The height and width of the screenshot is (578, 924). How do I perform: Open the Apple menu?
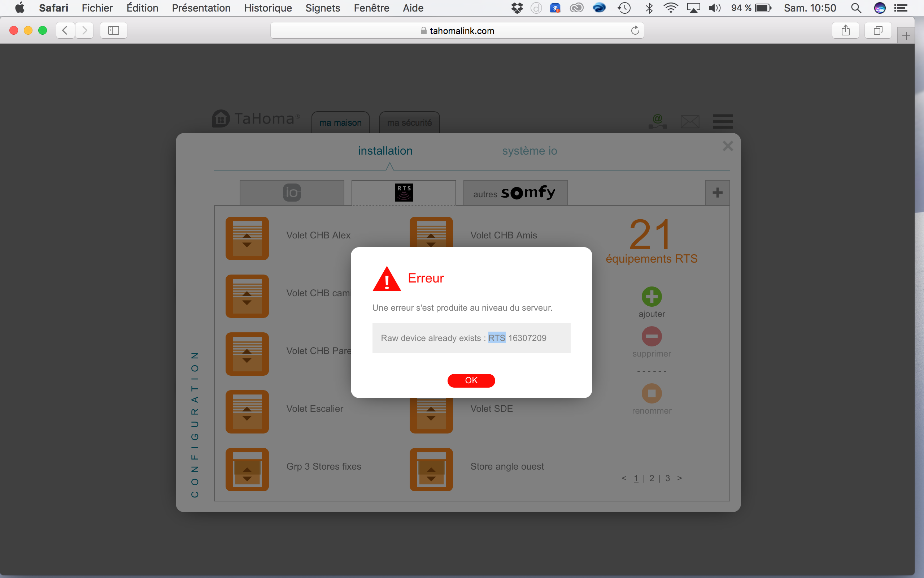click(x=19, y=8)
